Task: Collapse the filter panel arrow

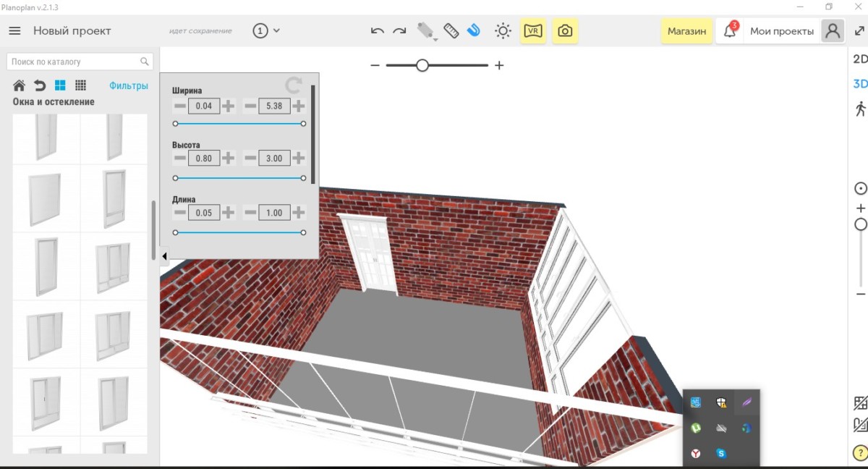Action: pyautogui.click(x=164, y=255)
